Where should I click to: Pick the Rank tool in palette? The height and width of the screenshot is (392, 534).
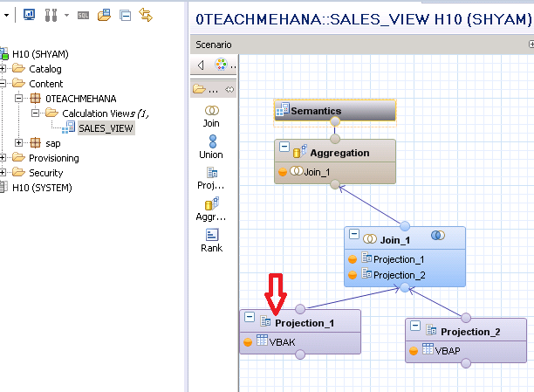[211, 241]
